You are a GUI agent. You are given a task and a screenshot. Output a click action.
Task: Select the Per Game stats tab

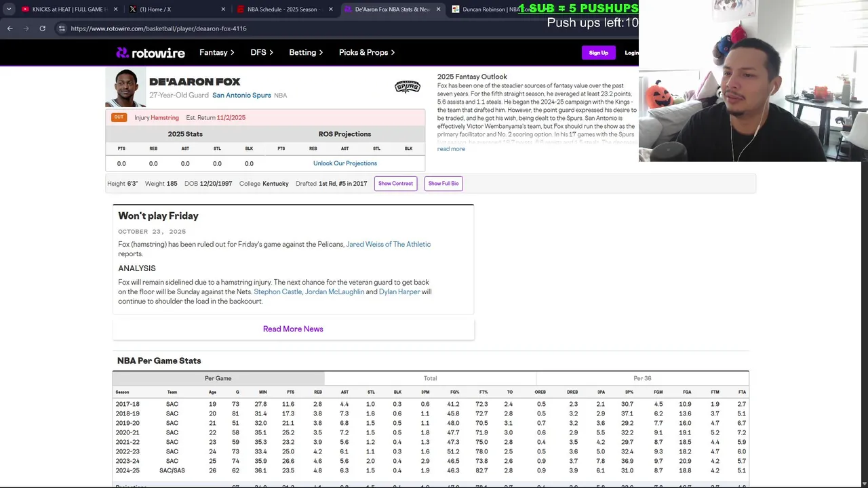pyautogui.click(x=218, y=378)
